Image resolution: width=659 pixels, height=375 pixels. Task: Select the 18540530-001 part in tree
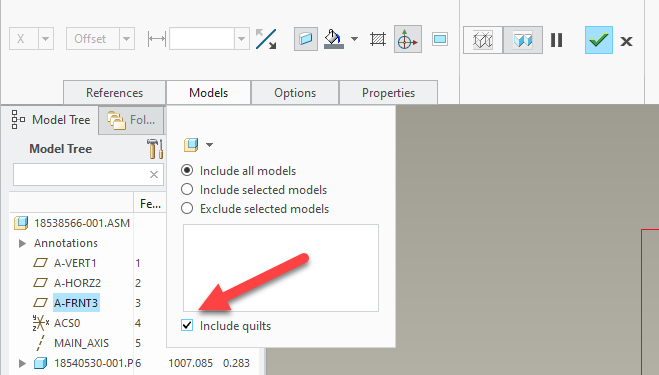coord(93,363)
